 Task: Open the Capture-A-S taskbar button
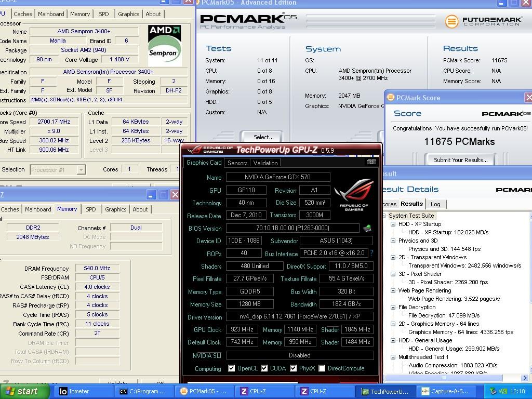(x=445, y=392)
